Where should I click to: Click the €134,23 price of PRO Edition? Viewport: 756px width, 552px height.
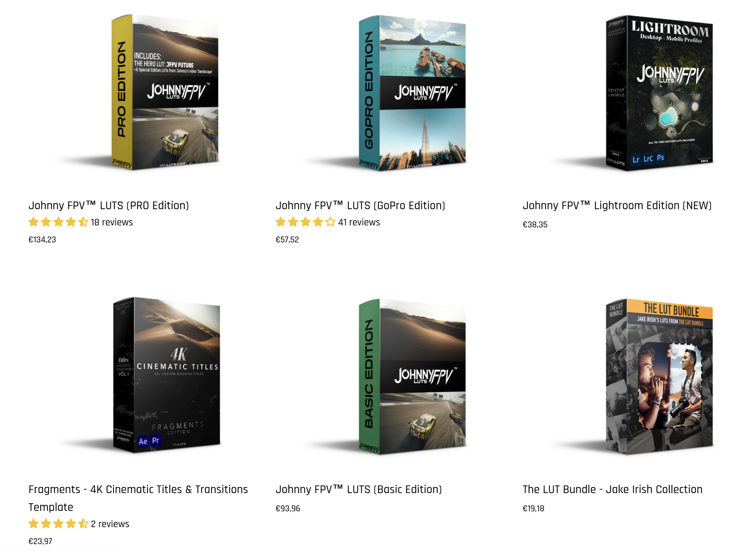42,240
